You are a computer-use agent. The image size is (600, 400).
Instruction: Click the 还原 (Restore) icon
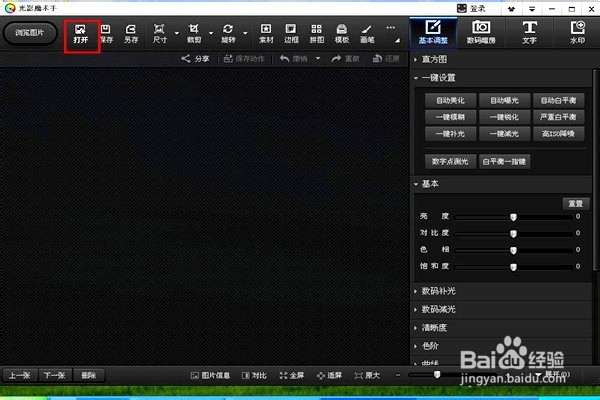pyautogui.click(x=386, y=59)
